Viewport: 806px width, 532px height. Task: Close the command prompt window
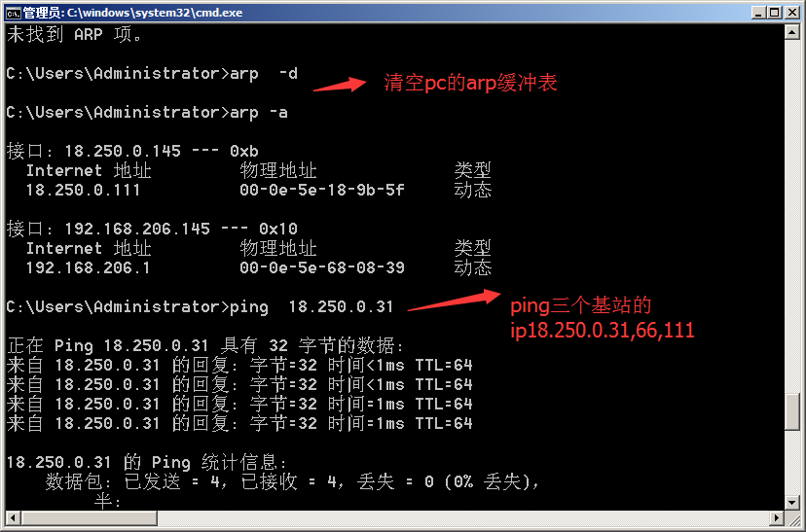tap(791, 12)
